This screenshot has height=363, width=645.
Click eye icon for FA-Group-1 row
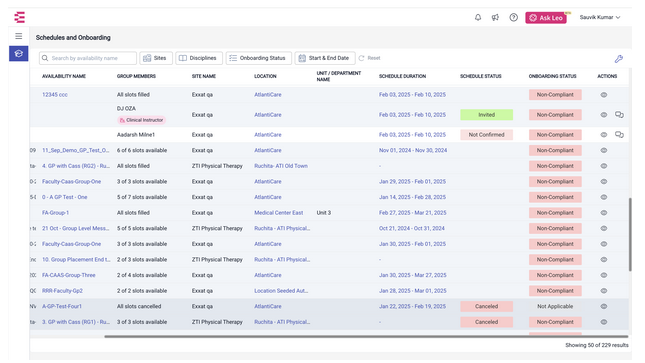(x=603, y=213)
